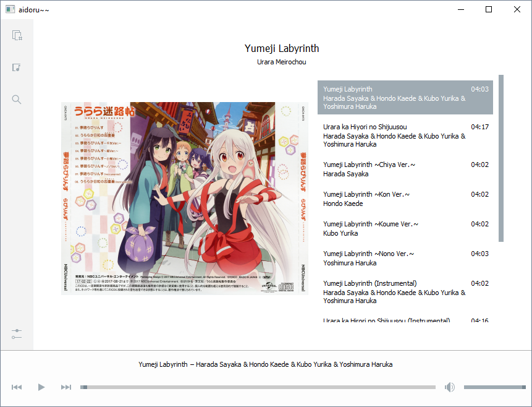Open the songs view sidebar icon

click(x=17, y=67)
